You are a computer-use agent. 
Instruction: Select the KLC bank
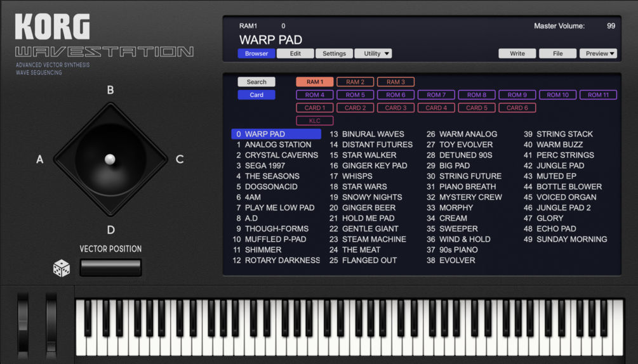point(315,120)
